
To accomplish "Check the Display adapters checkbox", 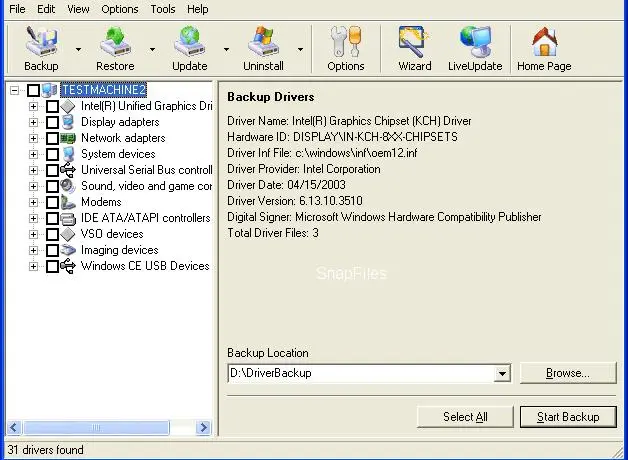I will pos(52,122).
